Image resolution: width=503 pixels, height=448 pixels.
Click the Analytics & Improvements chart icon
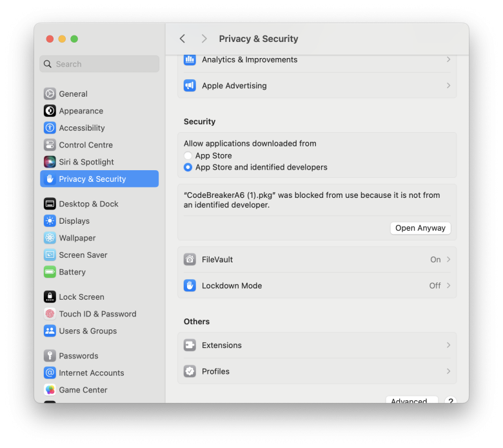pos(190,60)
